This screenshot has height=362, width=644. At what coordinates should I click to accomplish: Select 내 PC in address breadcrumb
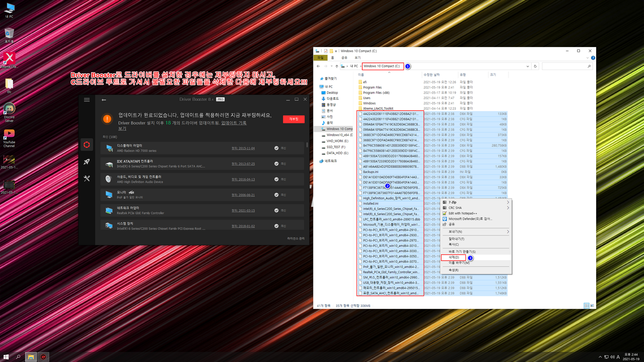click(354, 66)
